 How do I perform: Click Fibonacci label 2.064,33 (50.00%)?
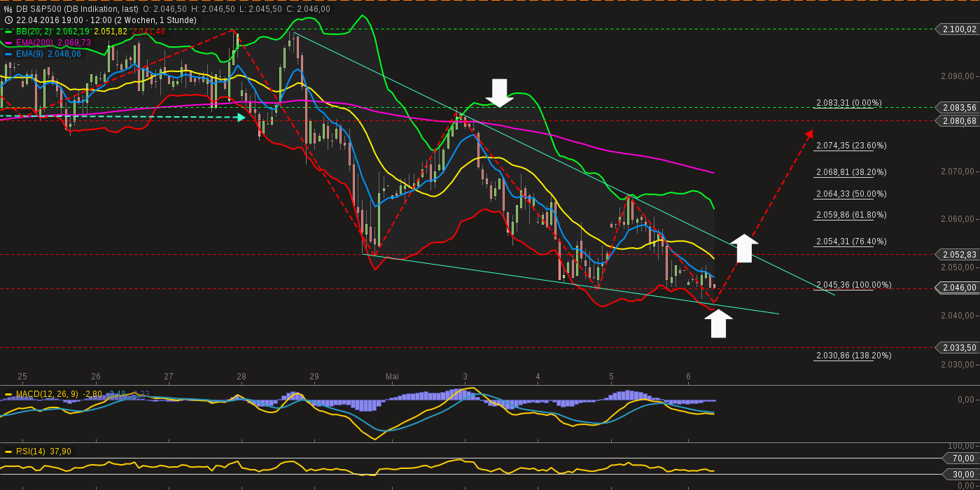point(851,194)
